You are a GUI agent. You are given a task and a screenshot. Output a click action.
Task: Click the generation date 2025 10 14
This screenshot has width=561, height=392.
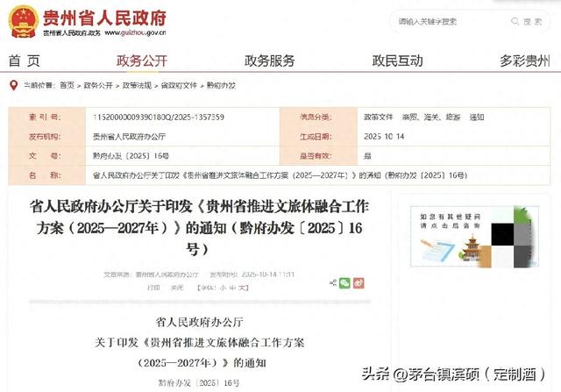tap(384, 137)
